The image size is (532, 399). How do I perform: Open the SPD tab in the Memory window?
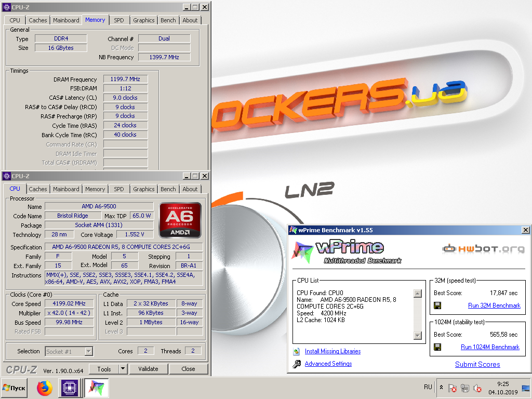pos(119,20)
